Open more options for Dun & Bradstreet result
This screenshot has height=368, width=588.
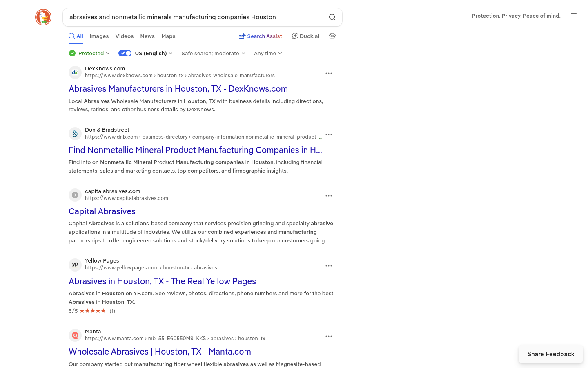(329, 135)
